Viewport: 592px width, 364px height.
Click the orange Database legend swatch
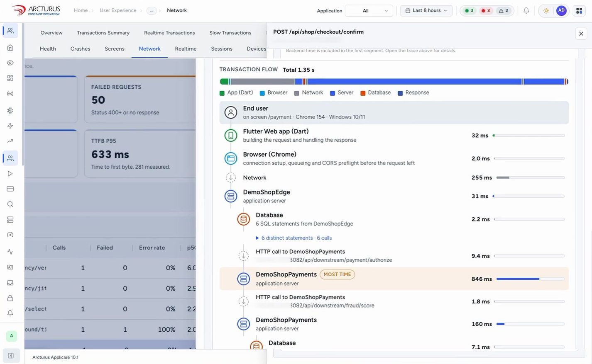[363, 93]
